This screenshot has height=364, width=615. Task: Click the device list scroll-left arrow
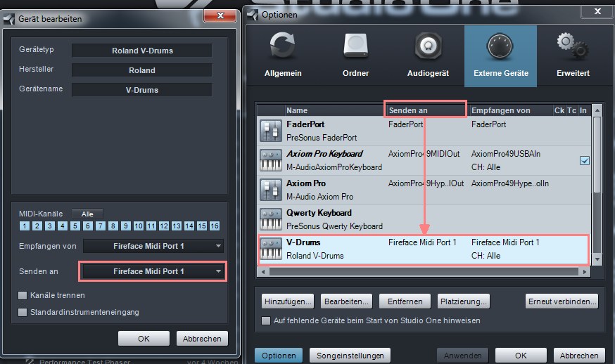[x=263, y=271]
